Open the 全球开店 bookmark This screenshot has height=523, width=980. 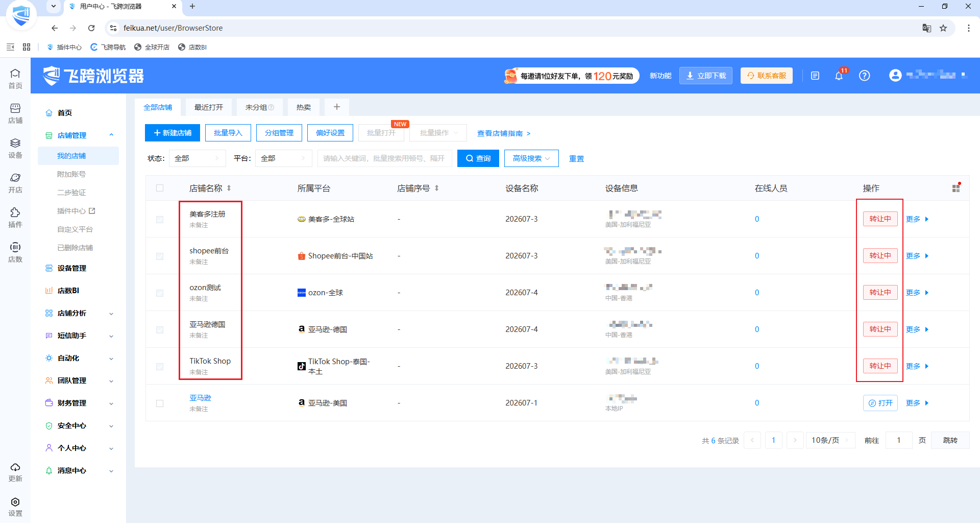[152, 47]
